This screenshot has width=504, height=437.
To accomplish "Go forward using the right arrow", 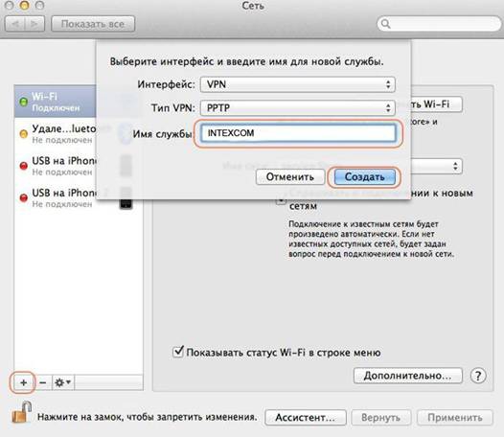I will 34,24.
